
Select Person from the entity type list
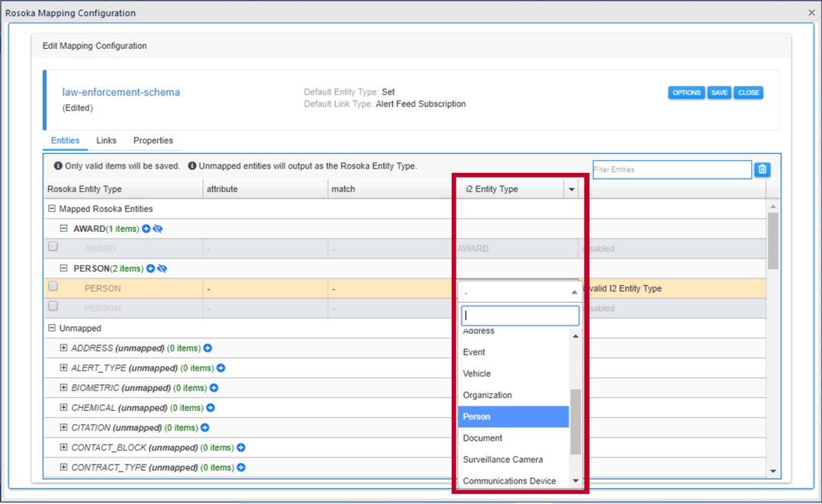pos(476,416)
